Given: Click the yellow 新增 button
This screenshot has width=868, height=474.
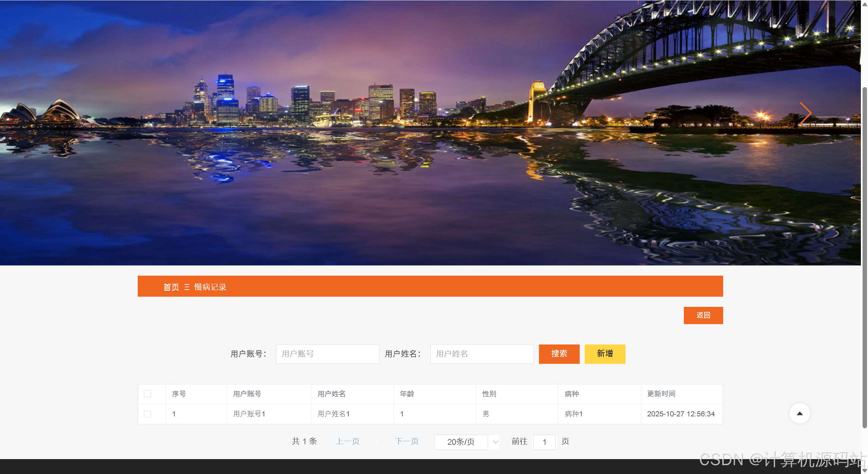Looking at the screenshot, I should (605, 354).
